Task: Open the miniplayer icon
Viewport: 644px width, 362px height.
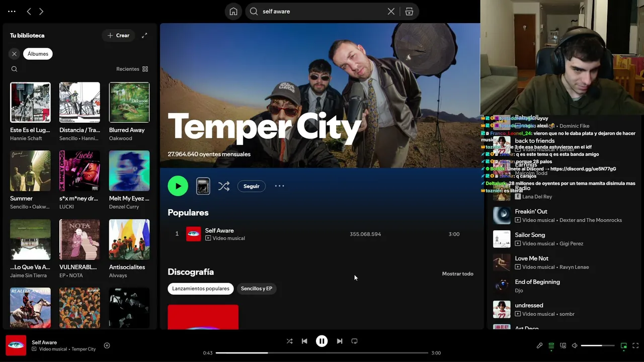Action: pos(624,345)
